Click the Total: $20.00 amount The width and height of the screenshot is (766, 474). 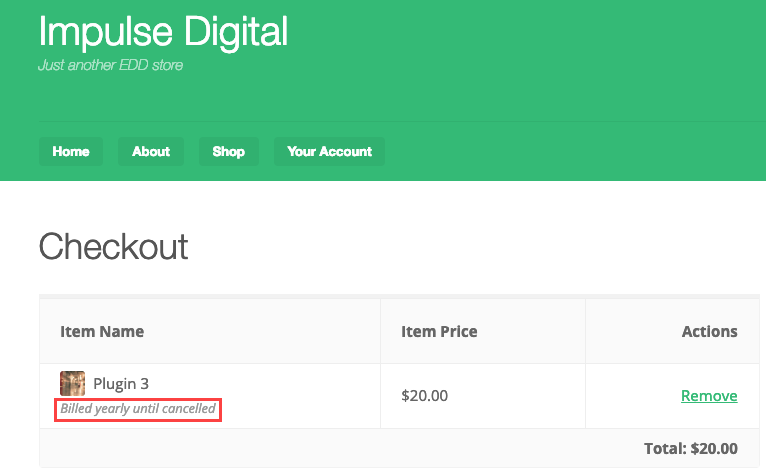[x=691, y=448]
